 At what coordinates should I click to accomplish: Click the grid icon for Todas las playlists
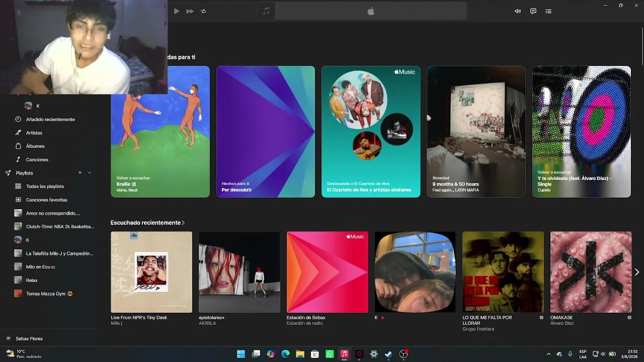tap(18, 187)
